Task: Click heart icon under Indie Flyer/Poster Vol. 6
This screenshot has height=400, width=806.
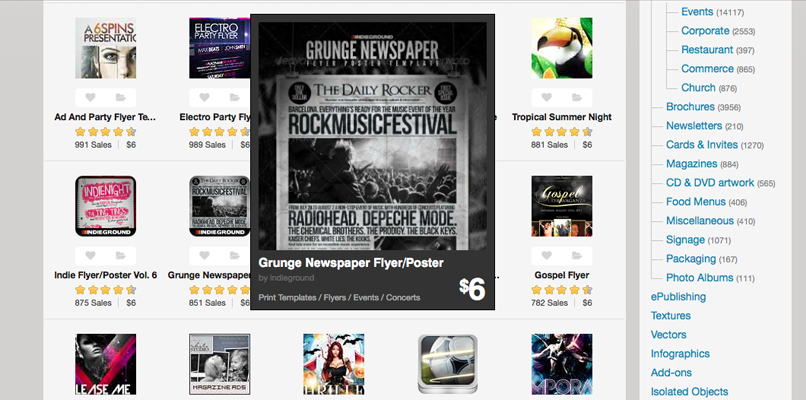Action: (90, 256)
